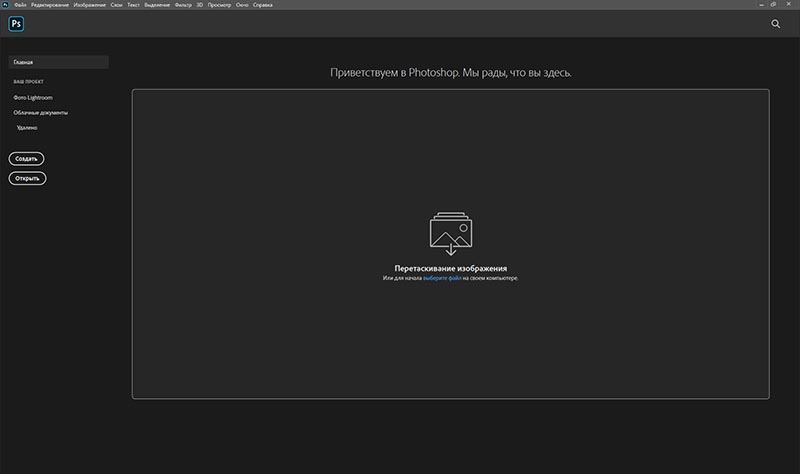Open the Просмотр menu
The image size is (800, 474).
pyautogui.click(x=219, y=5)
